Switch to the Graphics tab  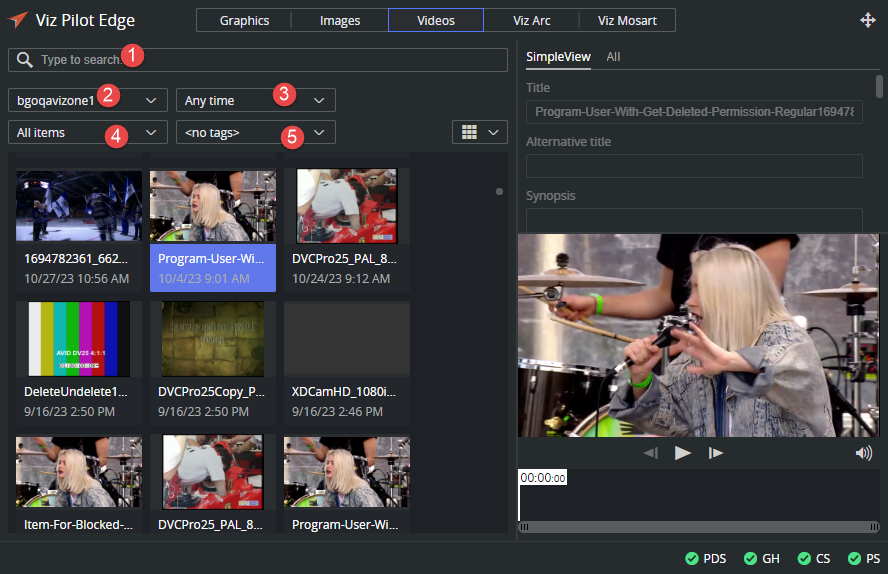244,20
